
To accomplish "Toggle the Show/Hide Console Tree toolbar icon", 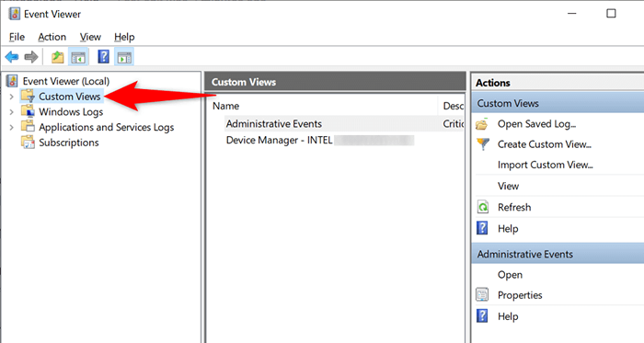I will point(78,57).
